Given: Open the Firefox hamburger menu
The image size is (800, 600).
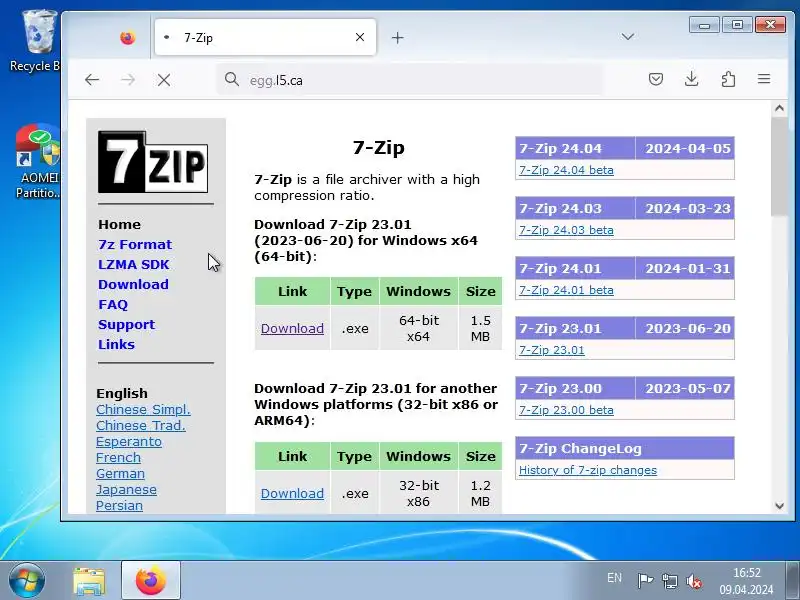Looking at the screenshot, I should [764, 79].
